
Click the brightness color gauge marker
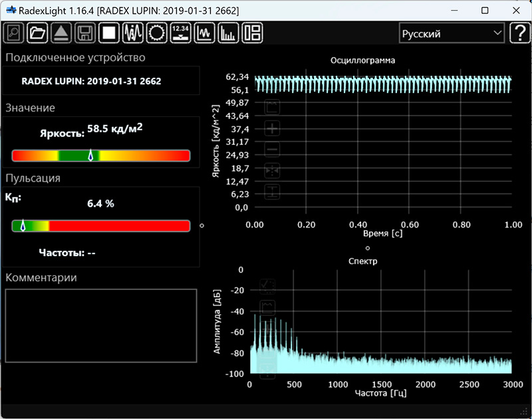coord(90,156)
